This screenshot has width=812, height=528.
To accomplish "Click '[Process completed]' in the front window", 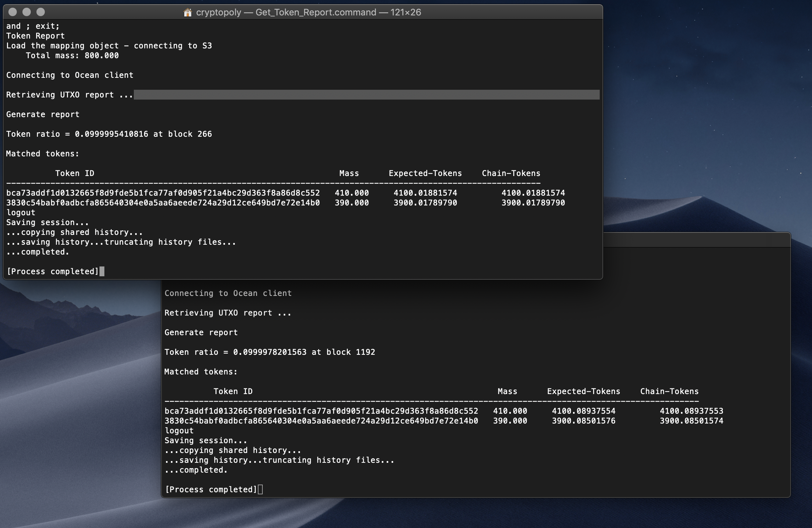I will click(53, 271).
